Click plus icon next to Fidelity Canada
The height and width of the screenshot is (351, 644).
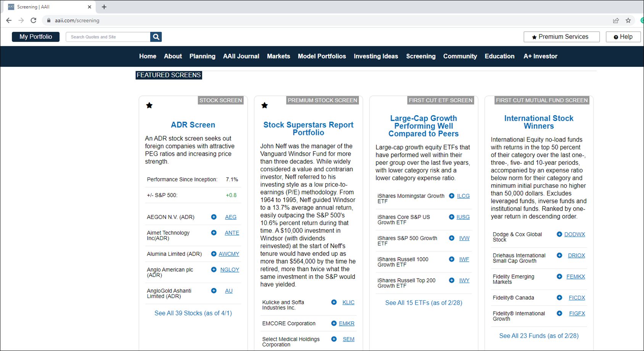[559, 298]
